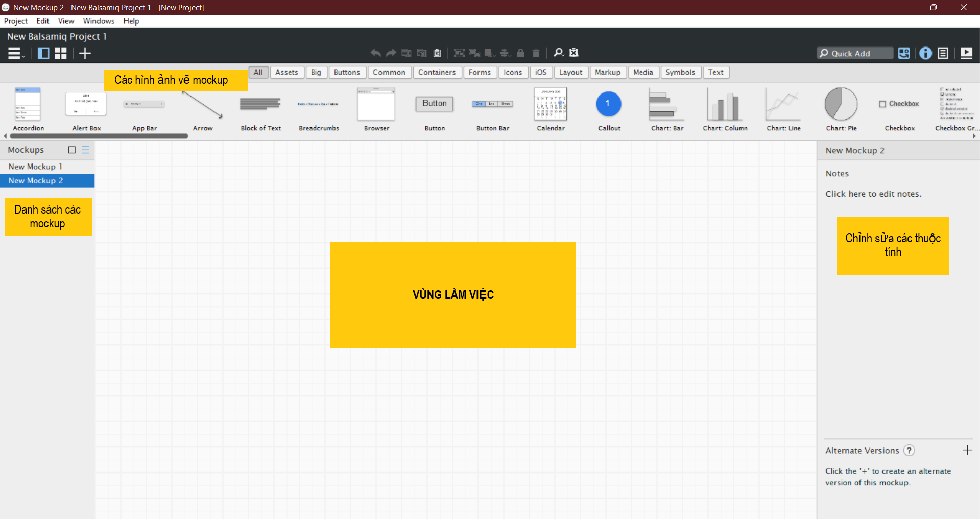
Task: Switch to the grid thumbnails view
Action: coord(61,53)
